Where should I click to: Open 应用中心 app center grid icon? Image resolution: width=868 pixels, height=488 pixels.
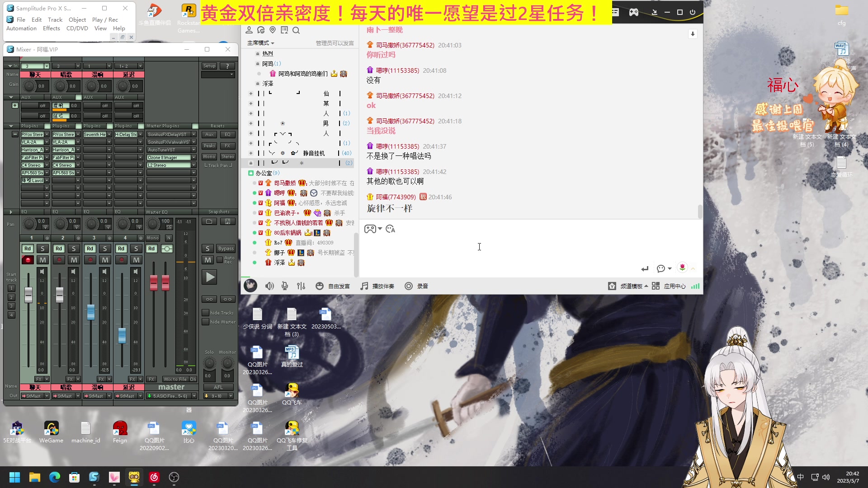point(656,286)
